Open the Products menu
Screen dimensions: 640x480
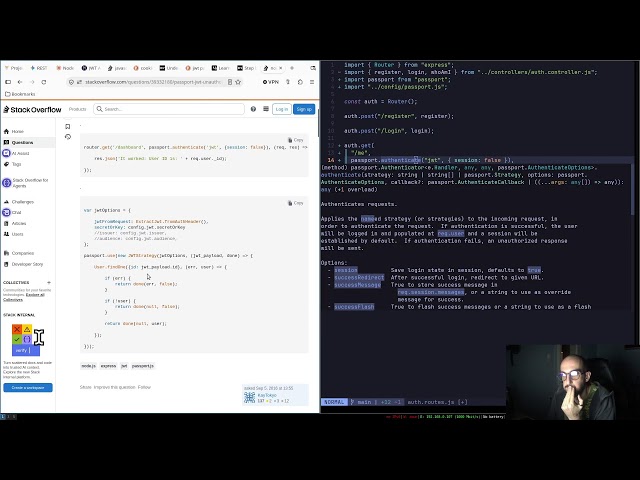click(x=78, y=109)
